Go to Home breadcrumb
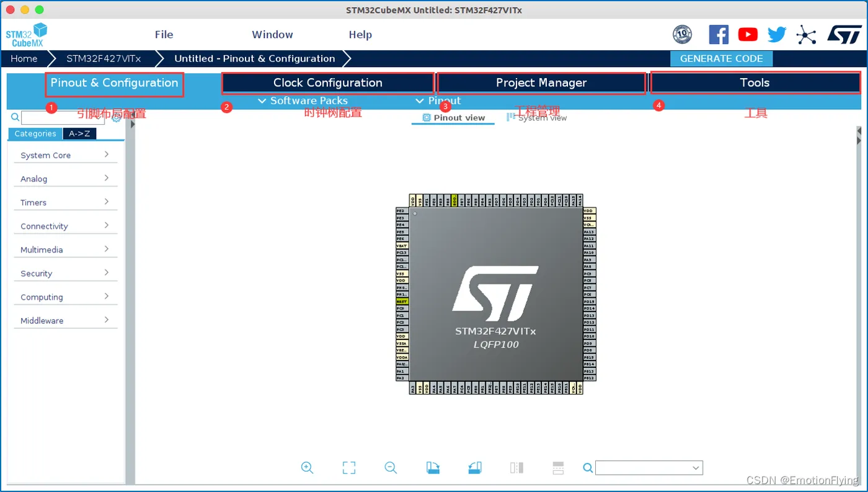The height and width of the screenshot is (492, 868). pyautogui.click(x=24, y=59)
